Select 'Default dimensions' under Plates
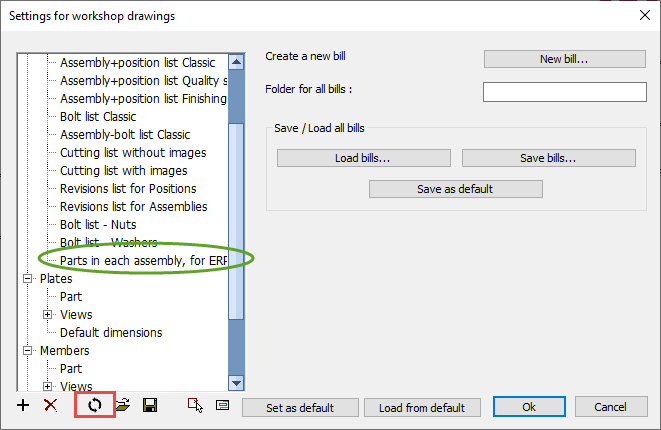This screenshot has width=661, height=430. click(111, 333)
